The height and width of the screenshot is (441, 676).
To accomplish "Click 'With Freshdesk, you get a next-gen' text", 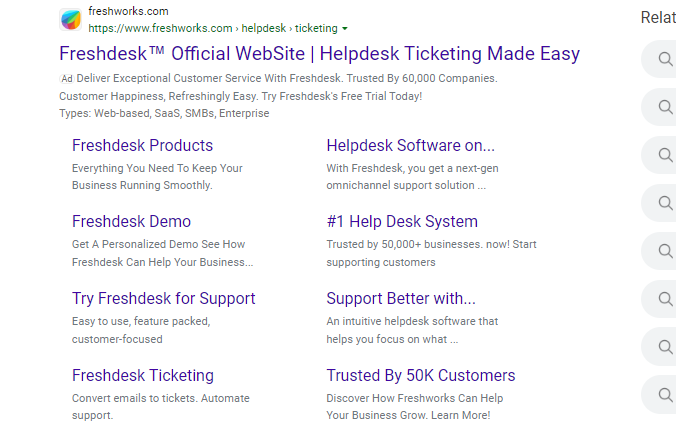I will coord(412,168).
